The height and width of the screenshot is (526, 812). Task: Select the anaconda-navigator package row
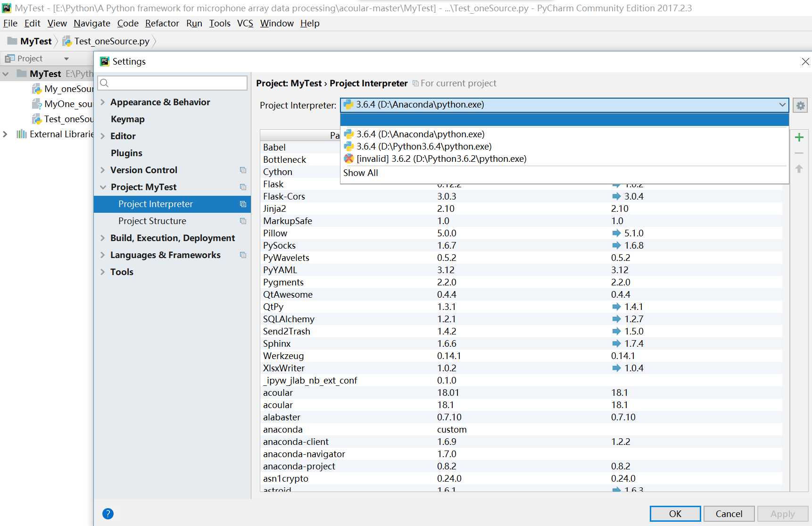(521, 454)
